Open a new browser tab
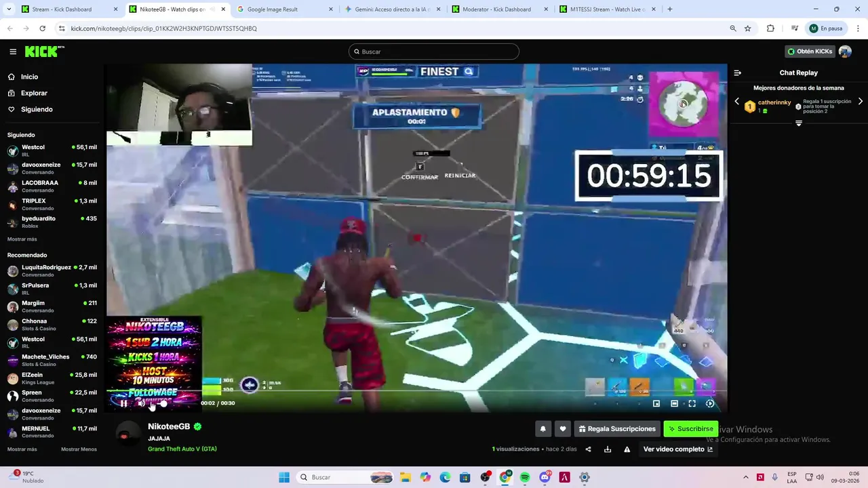868x488 pixels. tap(670, 9)
